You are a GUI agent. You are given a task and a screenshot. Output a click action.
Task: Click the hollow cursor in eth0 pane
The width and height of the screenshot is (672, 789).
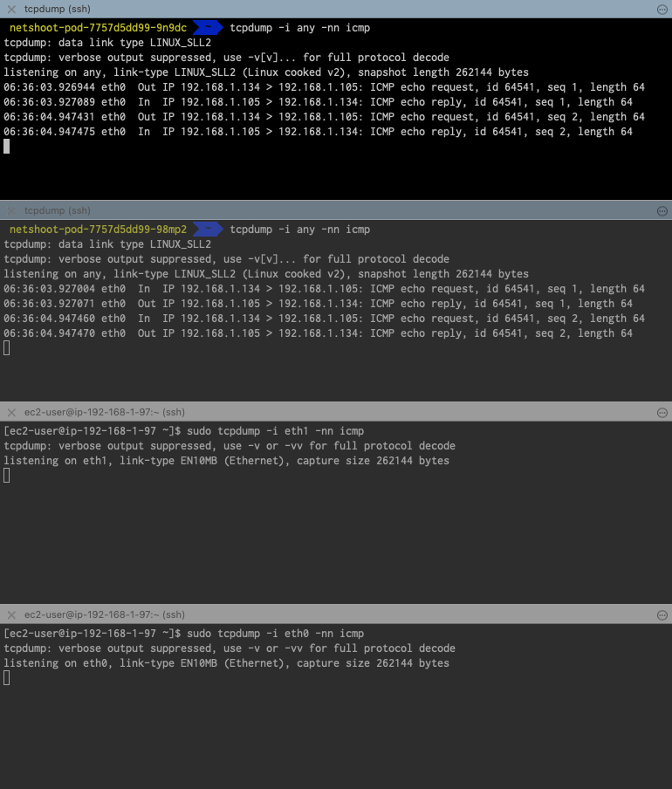point(6,678)
